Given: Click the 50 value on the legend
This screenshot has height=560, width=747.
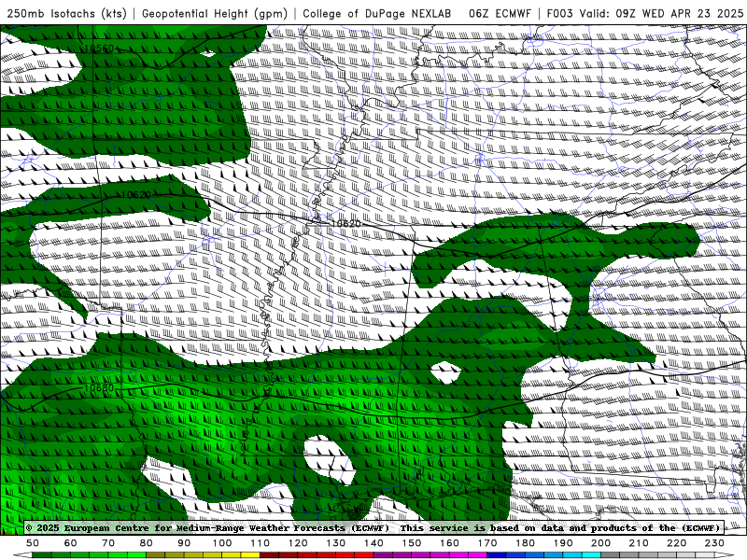Looking at the screenshot, I should pos(33,543).
